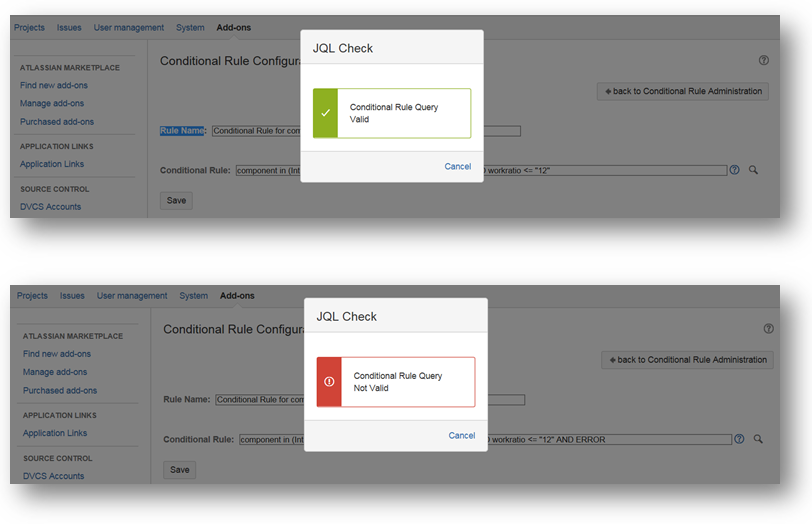Open Find new add-ons link in Valid screenshot

tap(54, 85)
